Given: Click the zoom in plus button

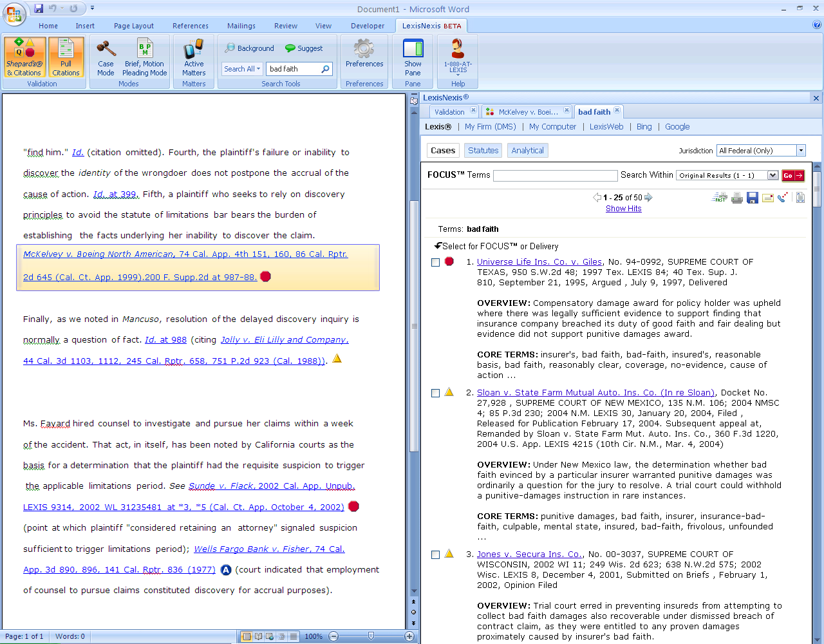Looking at the screenshot, I should click(x=409, y=636).
